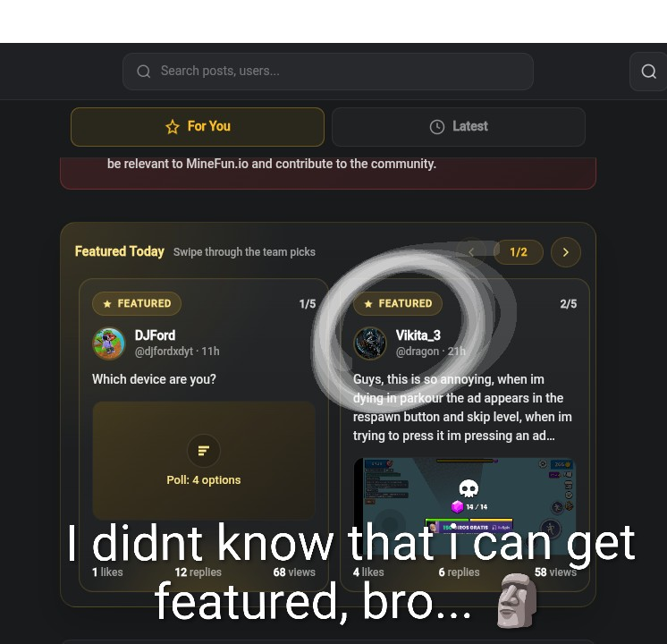Click the magnifier icon inside the search bar
Viewport: 667px width, 644px height.
pos(144,71)
